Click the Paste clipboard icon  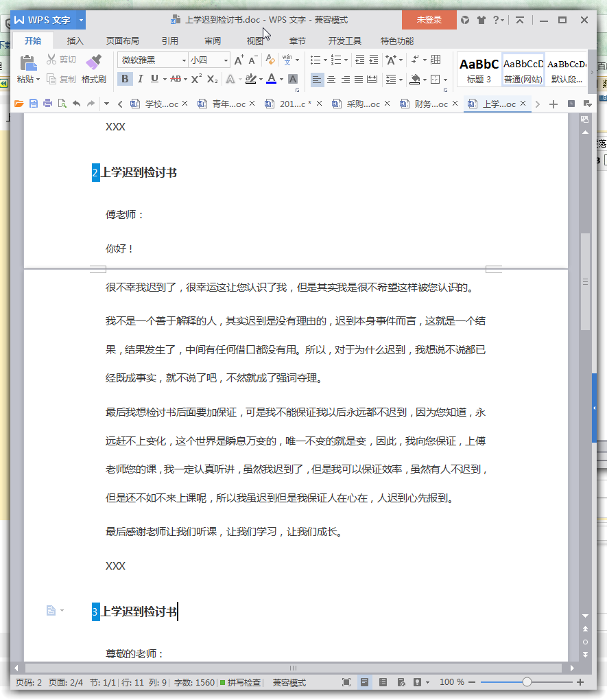28,63
